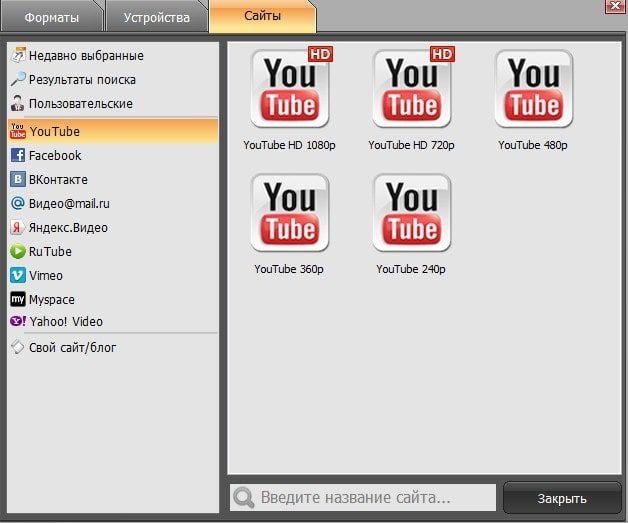The image size is (628, 523).
Task: Click the own site/blog tag icon
Action: (x=18, y=347)
